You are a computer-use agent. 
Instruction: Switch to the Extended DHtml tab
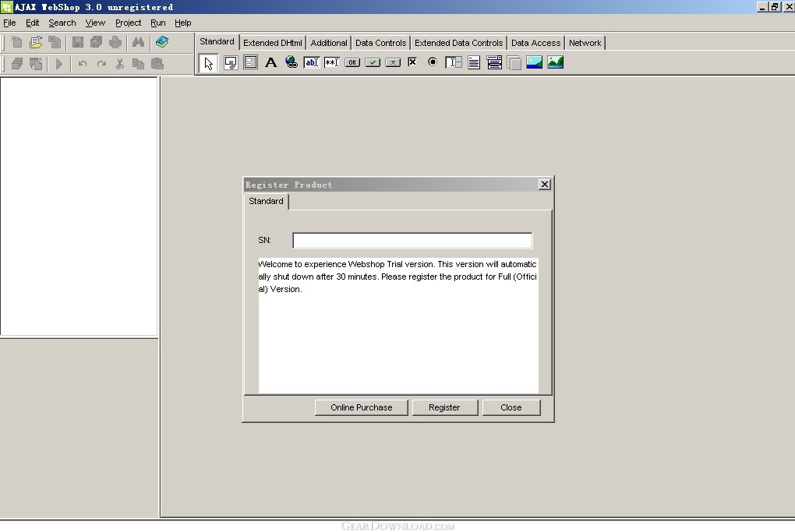coord(273,43)
